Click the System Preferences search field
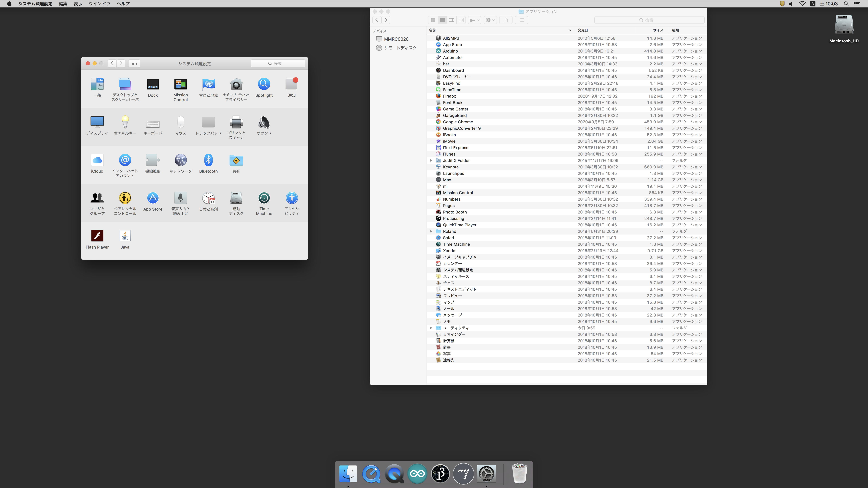 point(278,63)
